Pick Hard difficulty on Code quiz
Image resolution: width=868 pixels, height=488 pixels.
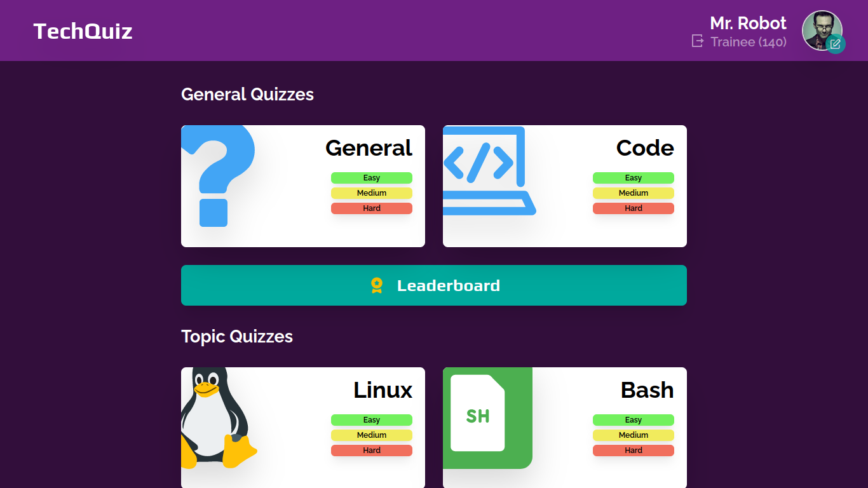[634, 208]
